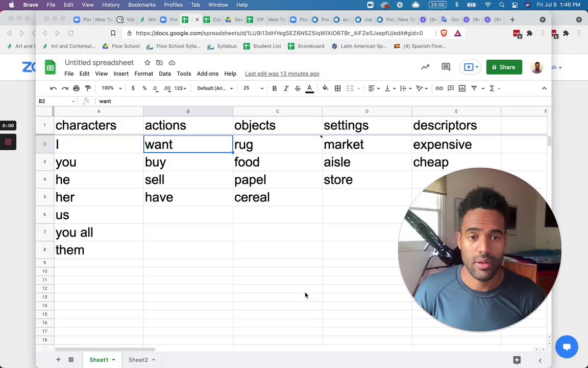Open the File menu in Sheets
This screenshot has height=368, width=588.
click(x=69, y=74)
